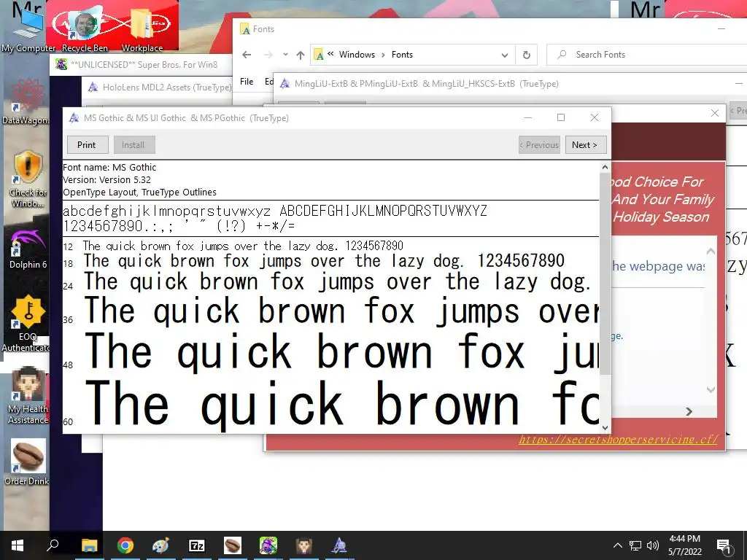Refresh the Fonts folder view
The height and width of the screenshot is (560, 747).
(x=527, y=55)
